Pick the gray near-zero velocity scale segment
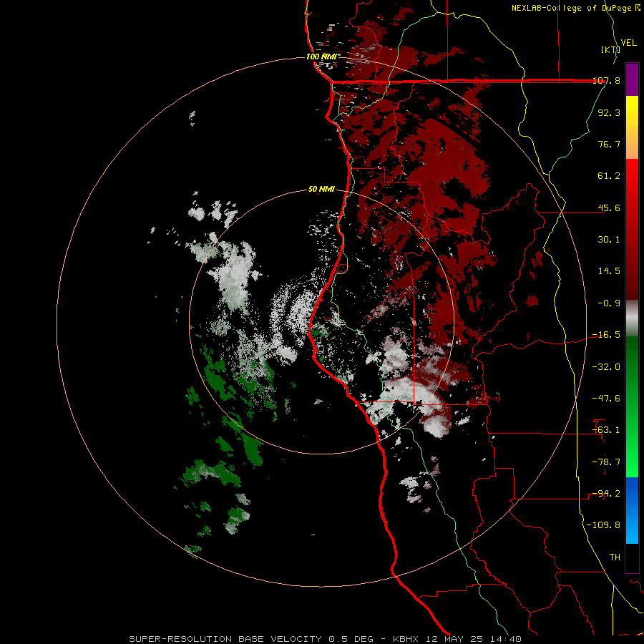 click(x=632, y=318)
